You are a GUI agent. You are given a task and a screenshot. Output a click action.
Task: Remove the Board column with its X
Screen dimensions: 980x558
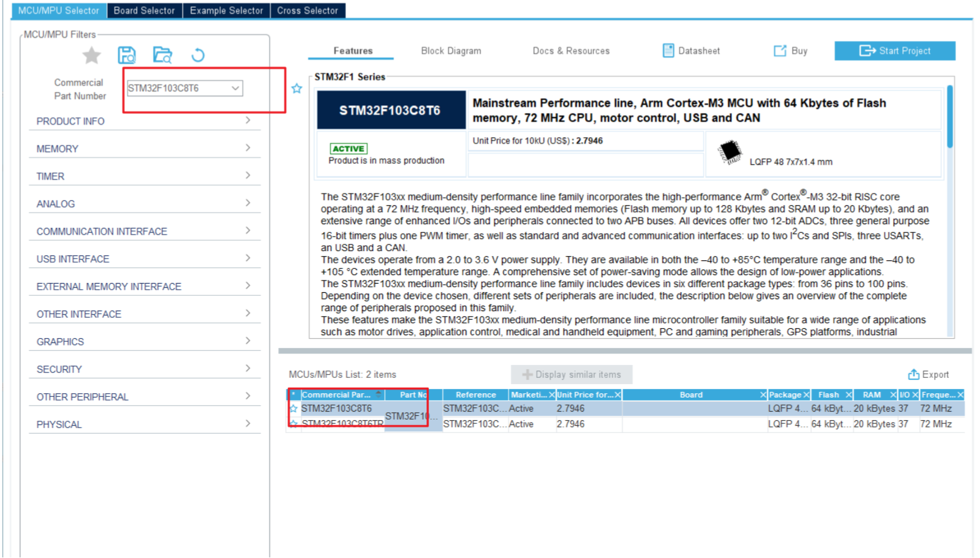pyautogui.click(x=763, y=395)
